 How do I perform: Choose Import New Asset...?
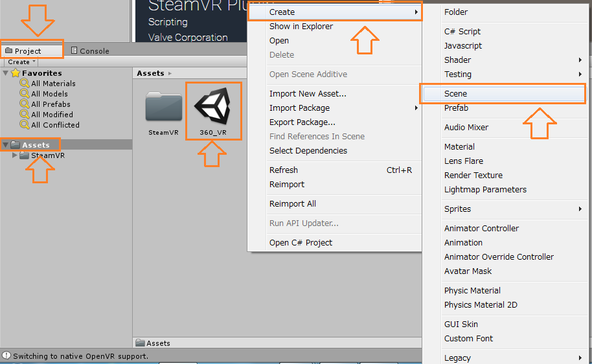(x=335, y=94)
